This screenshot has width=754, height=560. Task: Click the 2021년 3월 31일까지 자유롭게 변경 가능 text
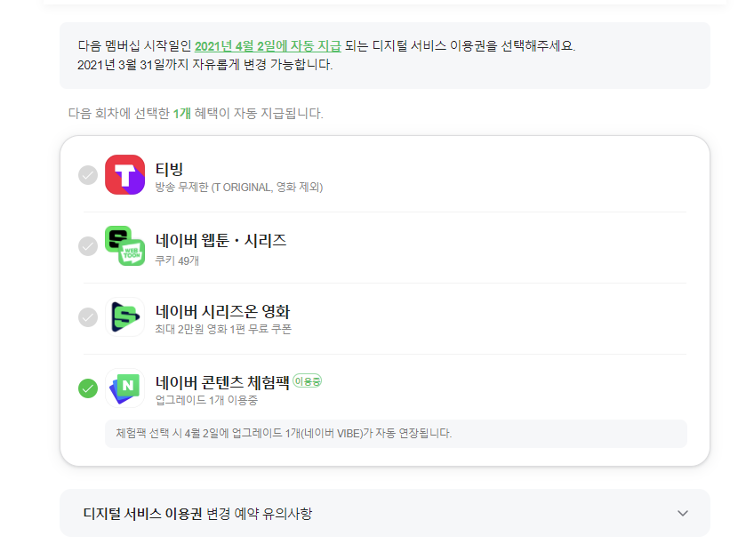click(205, 64)
